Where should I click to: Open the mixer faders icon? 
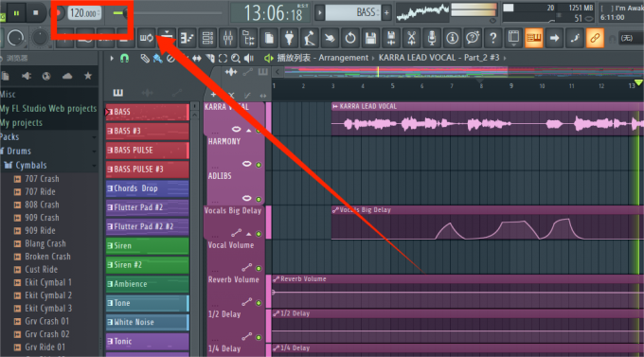point(228,39)
